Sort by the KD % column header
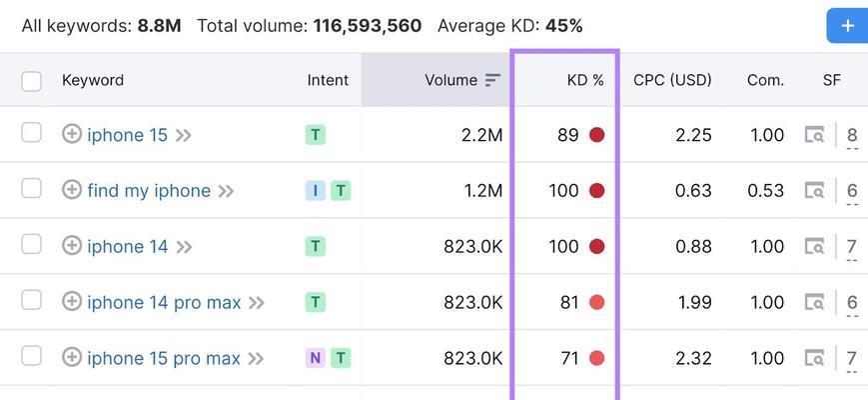Viewport: 868px width, 400px height. coord(585,80)
